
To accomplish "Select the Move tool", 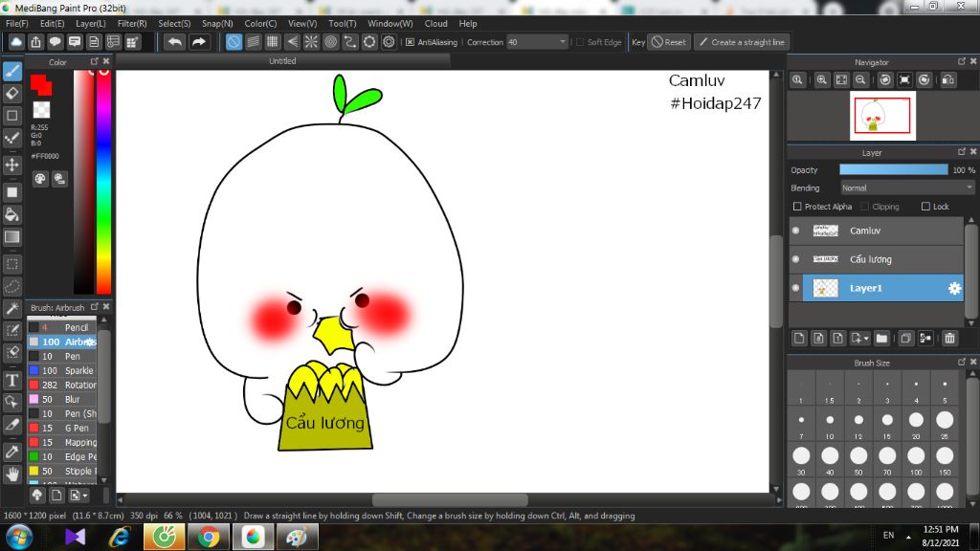I will click(12, 165).
